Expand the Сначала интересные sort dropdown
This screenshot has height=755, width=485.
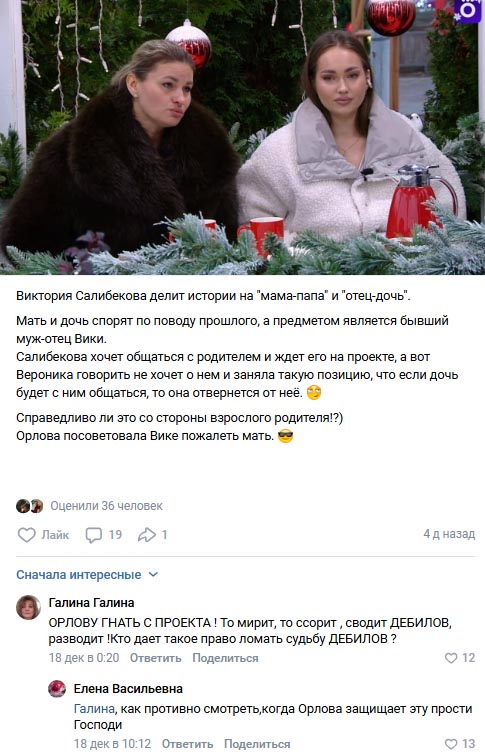87,574
